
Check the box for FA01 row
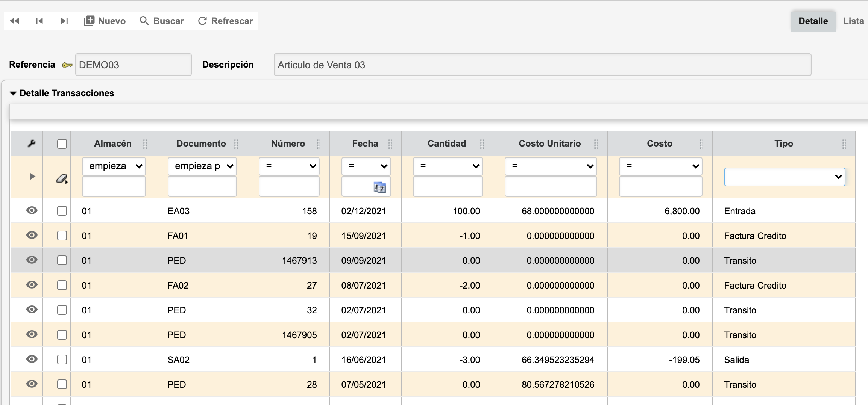click(62, 236)
